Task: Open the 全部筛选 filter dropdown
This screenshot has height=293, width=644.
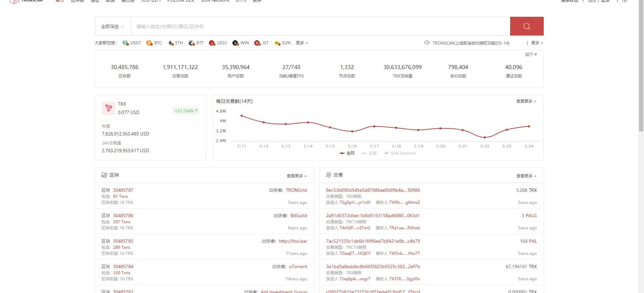Action: tap(113, 26)
